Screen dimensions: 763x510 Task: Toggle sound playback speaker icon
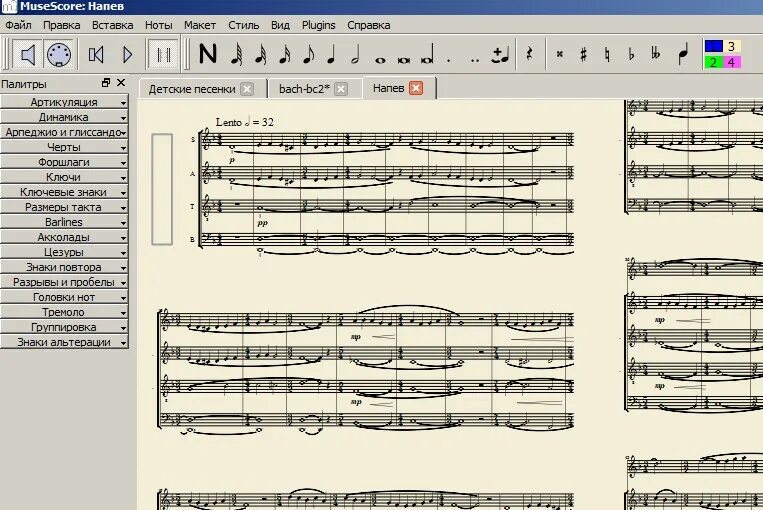[28, 54]
